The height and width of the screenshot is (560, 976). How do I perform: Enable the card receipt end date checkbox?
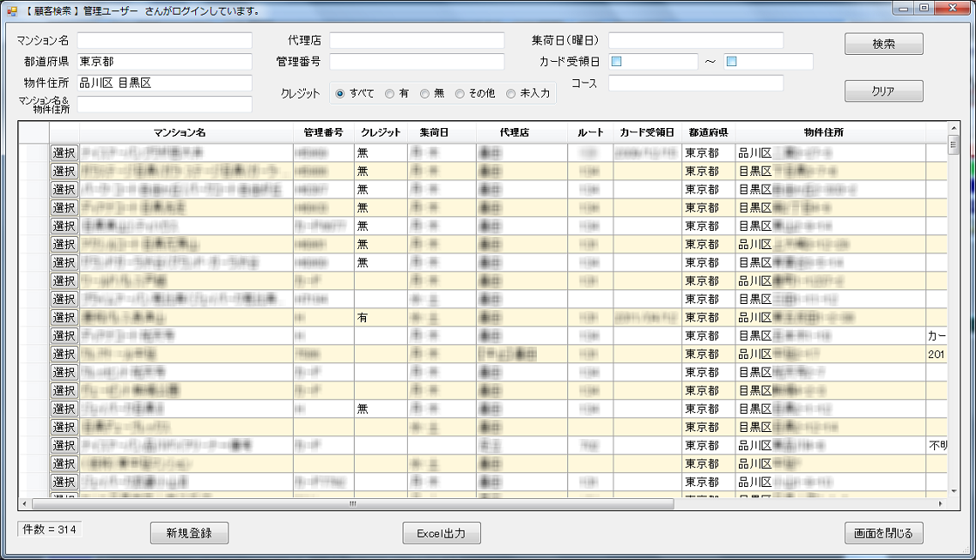[x=732, y=62]
